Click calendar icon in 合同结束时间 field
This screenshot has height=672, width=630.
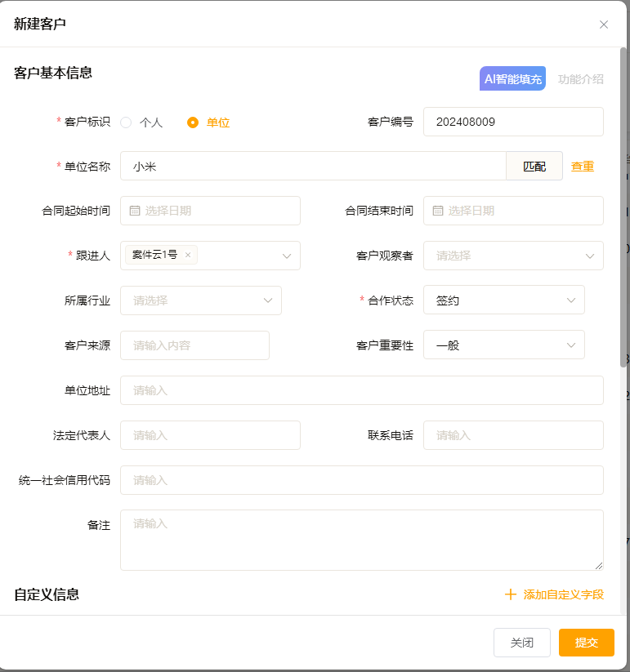(x=438, y=211)
